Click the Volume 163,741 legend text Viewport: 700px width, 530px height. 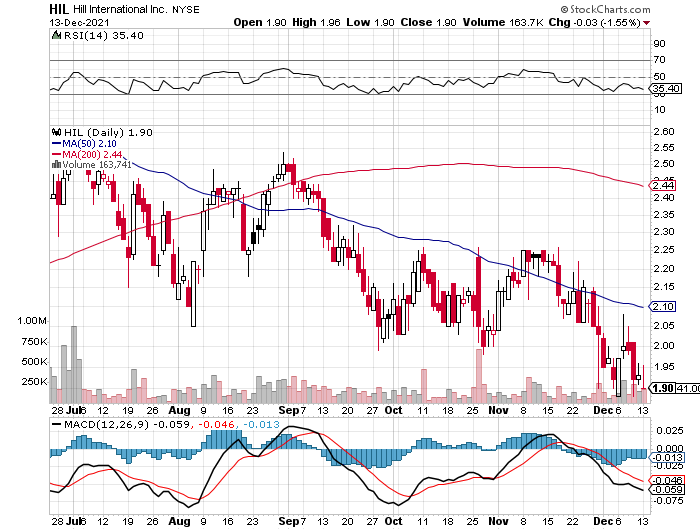(x=97, y=164)
